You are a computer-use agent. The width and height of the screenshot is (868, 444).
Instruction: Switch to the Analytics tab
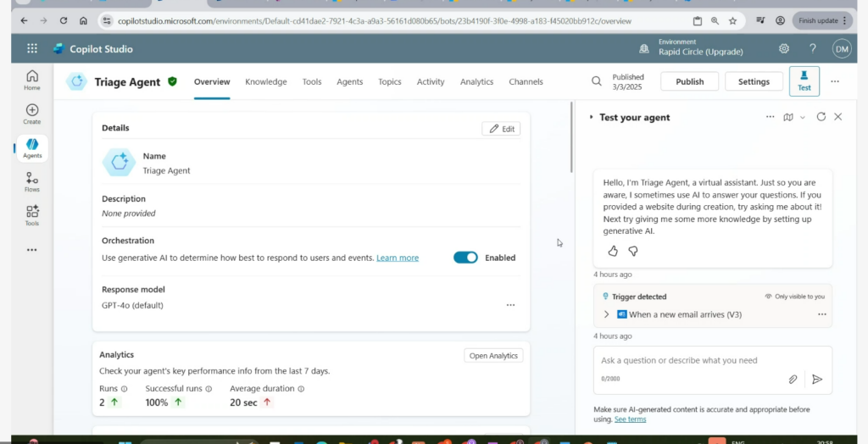coord(476,81)
